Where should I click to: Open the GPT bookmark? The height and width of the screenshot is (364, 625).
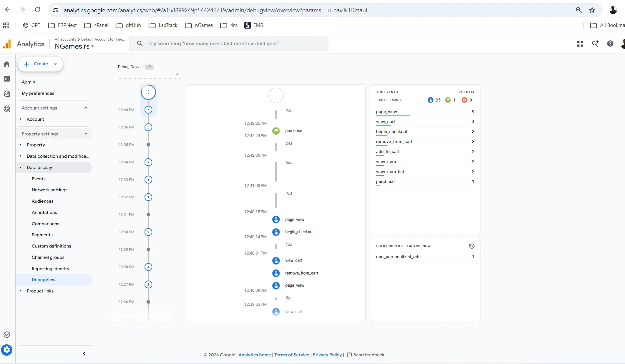pyautogui.click(x=31, y=25)
